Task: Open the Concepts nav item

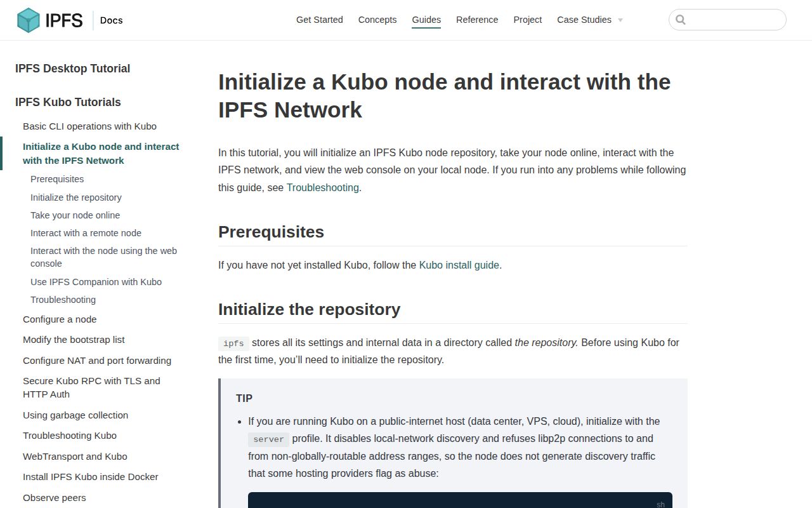Action: (377, 20)
